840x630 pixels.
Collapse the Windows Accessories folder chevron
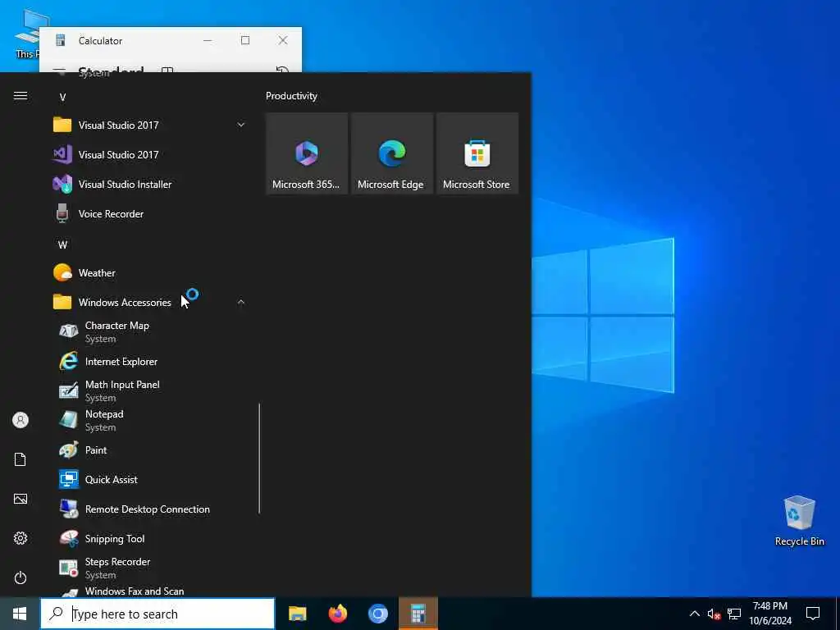click(241, 303)
